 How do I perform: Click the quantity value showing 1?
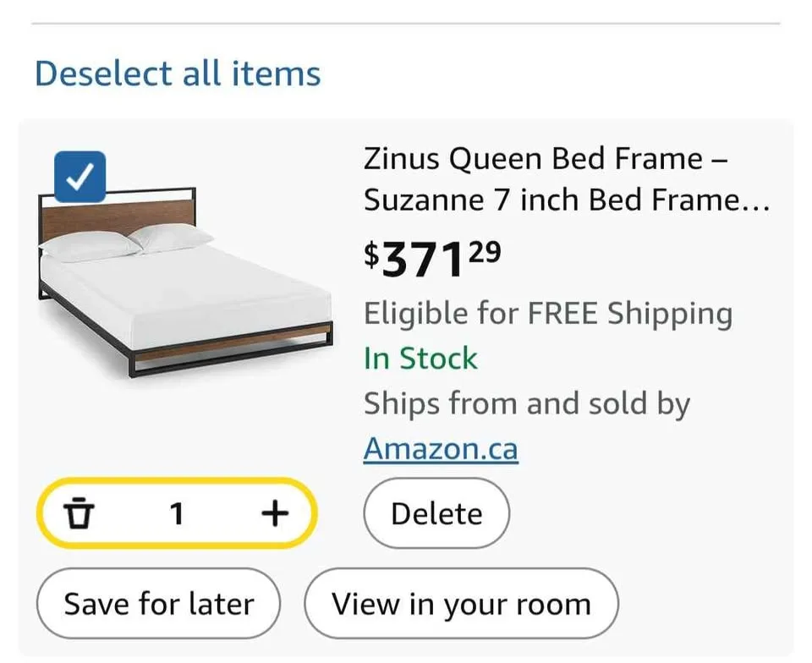[x=177, y=512]
